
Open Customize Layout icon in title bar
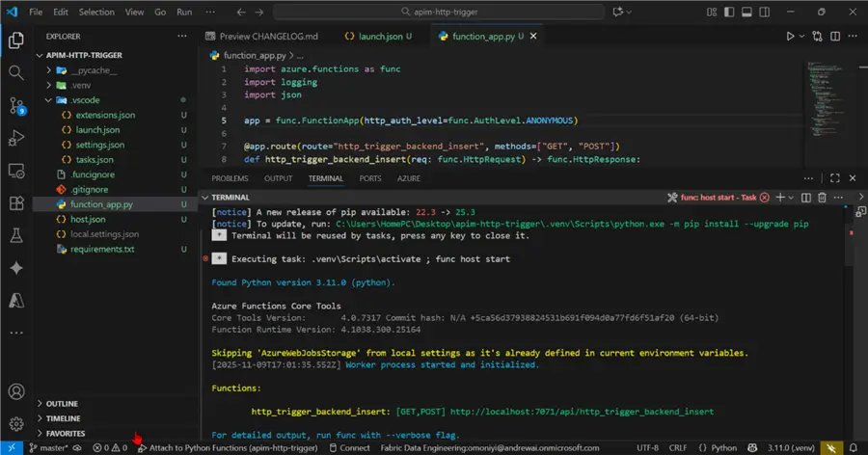(x=712, y=12)
